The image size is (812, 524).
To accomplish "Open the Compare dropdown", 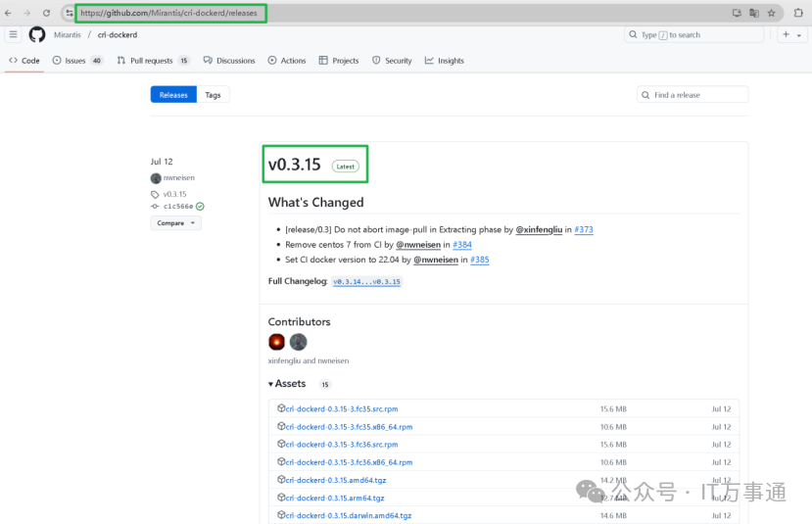I will (x=176, y=223).
